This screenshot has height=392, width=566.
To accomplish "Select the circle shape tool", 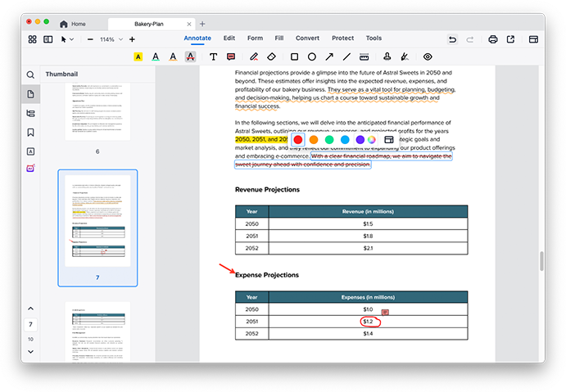I will [312, 57].
